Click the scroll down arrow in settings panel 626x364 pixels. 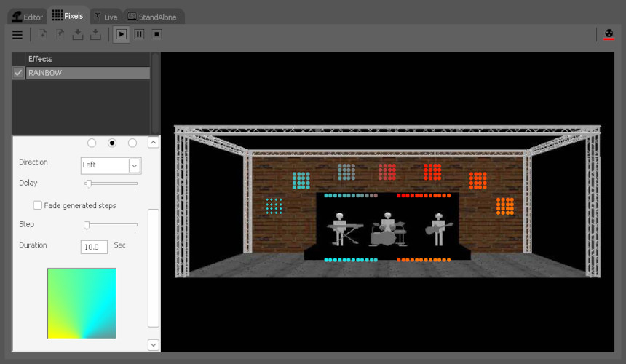(x=153, y=344)
